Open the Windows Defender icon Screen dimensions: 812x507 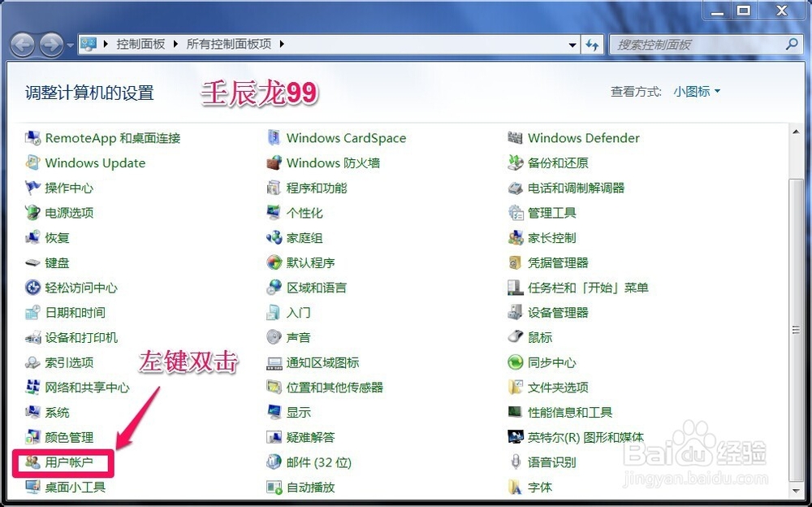(x=516, y=138)
